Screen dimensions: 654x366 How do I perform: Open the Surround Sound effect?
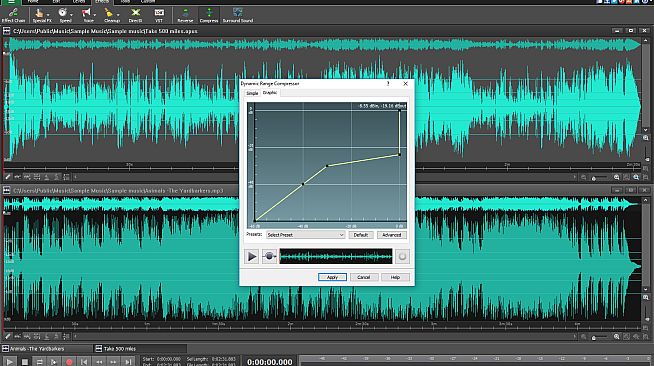238,15
